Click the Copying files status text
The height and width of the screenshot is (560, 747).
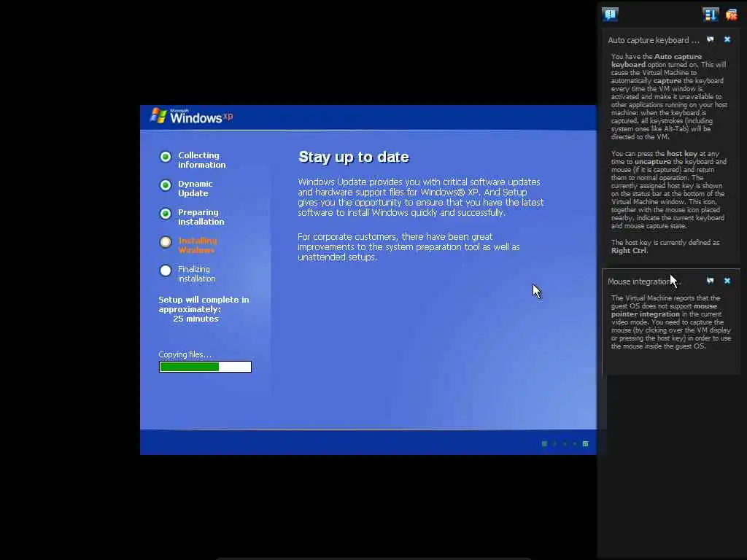pyautogui.click(x=185, y=355)
